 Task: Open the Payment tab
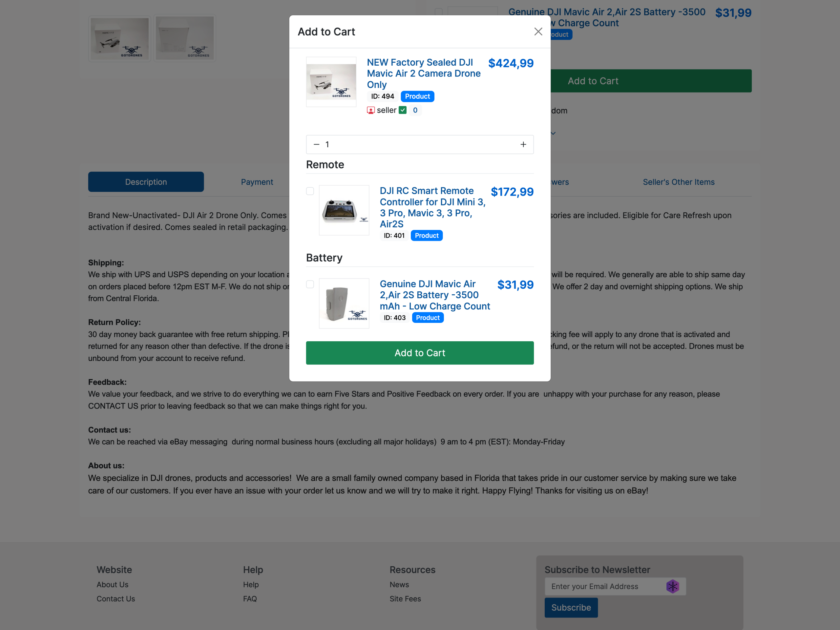[257, 182]
